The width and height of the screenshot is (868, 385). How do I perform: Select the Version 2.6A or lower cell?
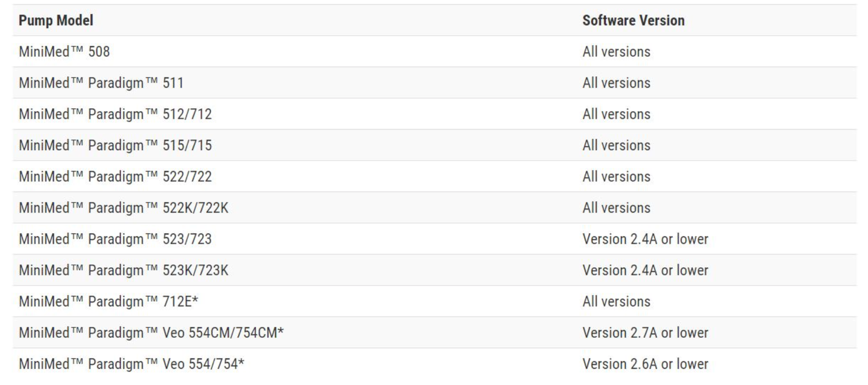645,364
